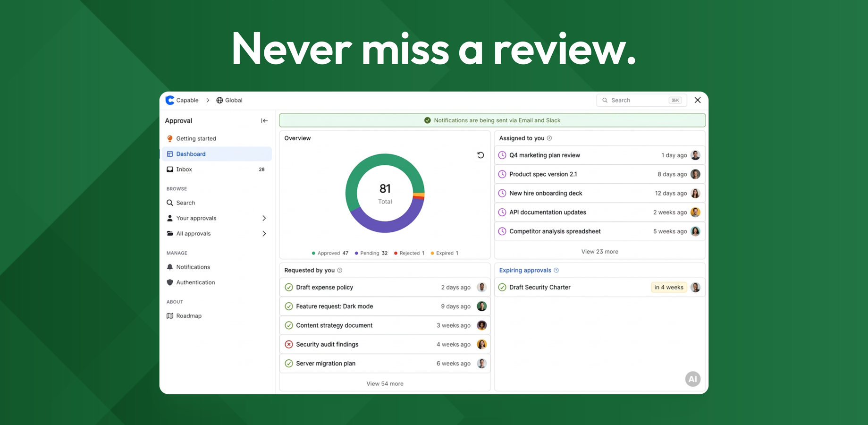
Task: Click info icon next to Assigned to you
Action: coord(549,138)
